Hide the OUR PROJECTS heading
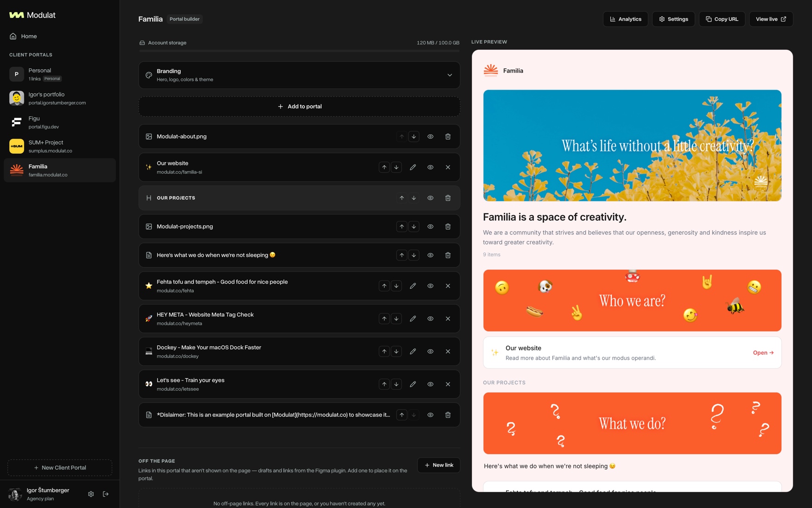This screenshot has height=508, width=812. coord(430,198)
